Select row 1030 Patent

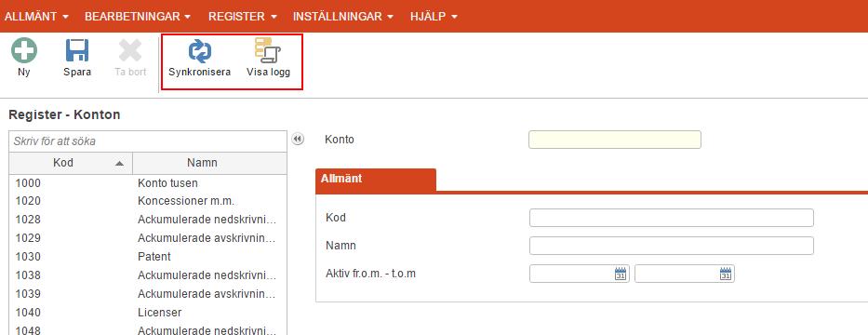coord(148,257)
